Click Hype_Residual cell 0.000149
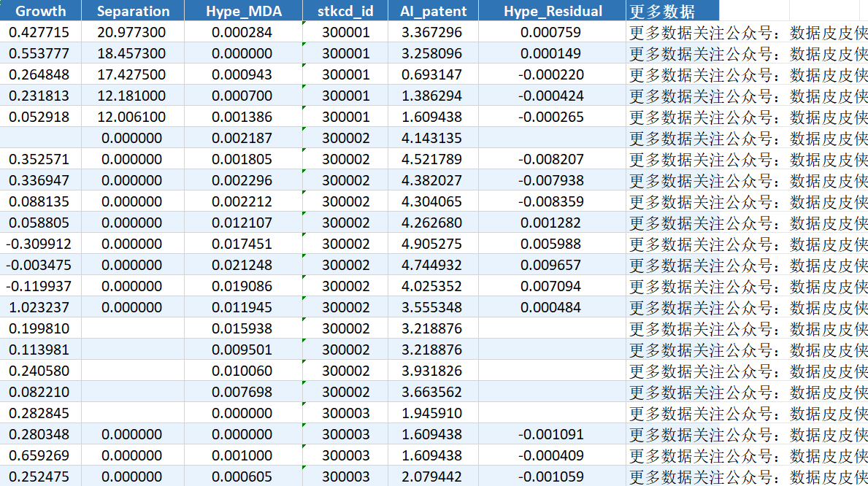 (553, 53)
